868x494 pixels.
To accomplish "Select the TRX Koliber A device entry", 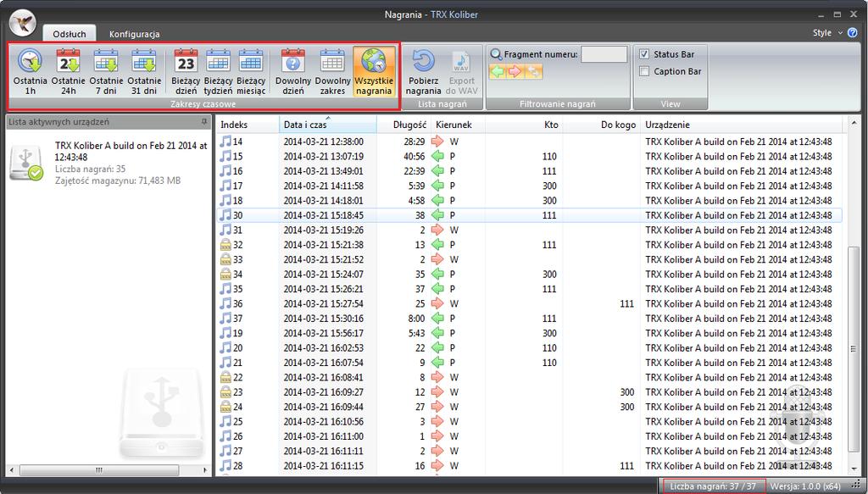I will (x=108, y=163).
